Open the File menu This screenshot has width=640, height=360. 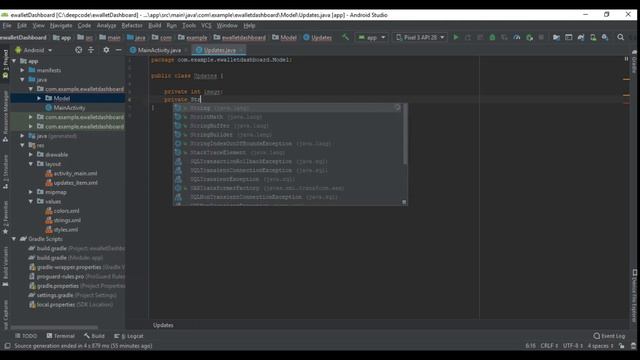tap(7, 25)
